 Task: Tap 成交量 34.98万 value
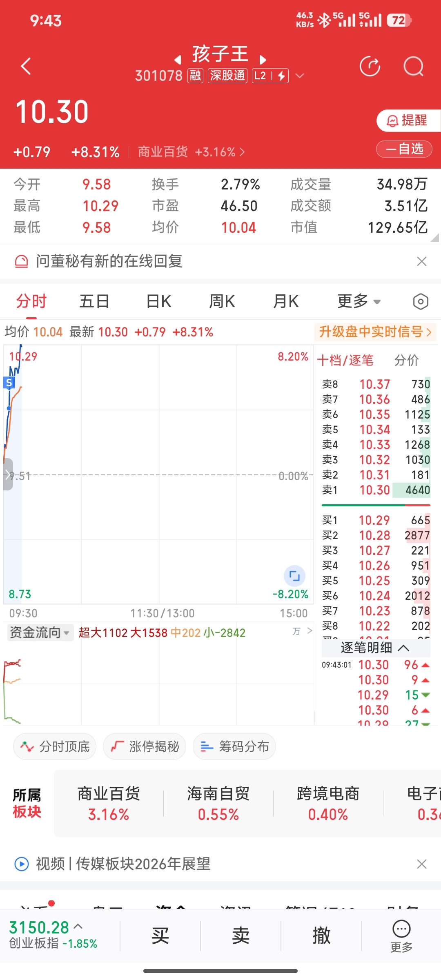(x=402, y=184)
